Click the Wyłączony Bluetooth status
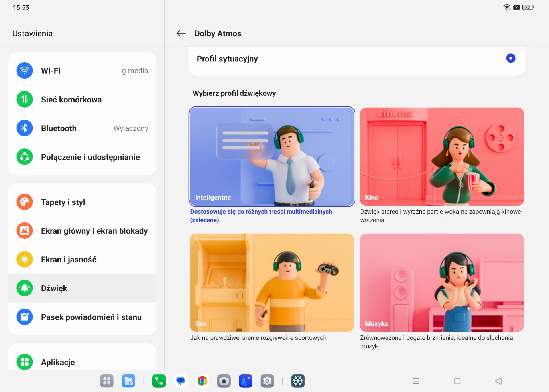 131,128
